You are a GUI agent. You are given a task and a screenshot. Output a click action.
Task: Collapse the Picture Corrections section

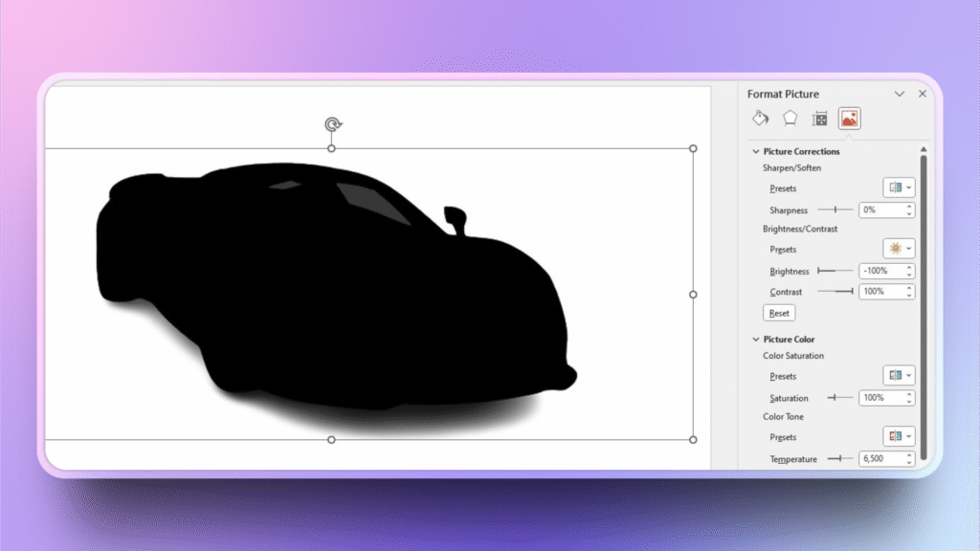[x=756, y=152]
